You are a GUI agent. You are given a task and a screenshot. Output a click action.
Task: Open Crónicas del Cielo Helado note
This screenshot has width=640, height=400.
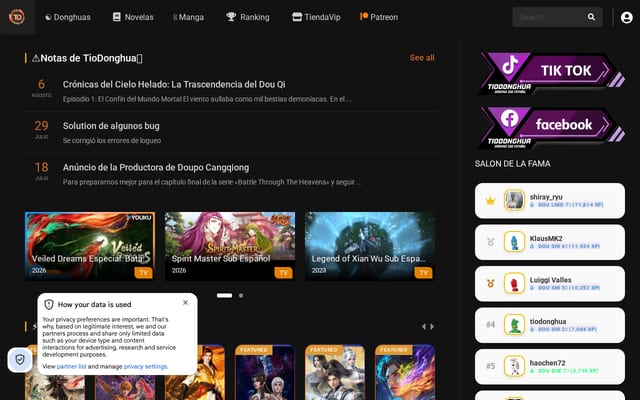point(174,84)
